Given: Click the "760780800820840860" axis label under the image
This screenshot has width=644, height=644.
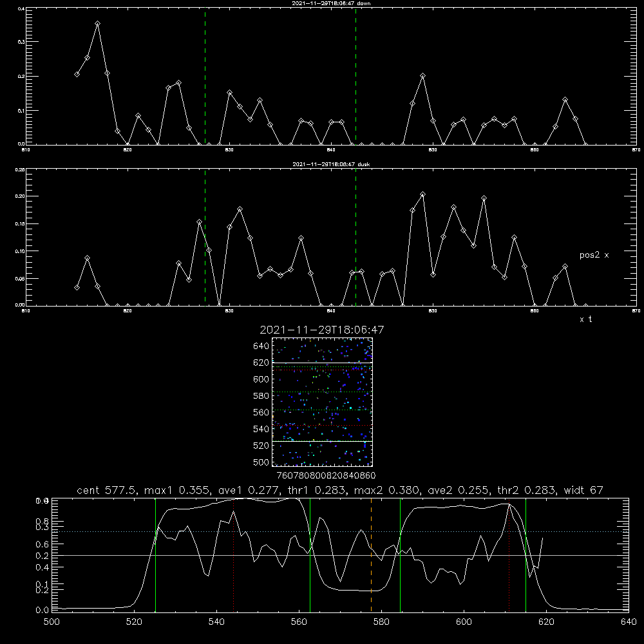Looking at the screenshot, I should click(x=326, y=476).
